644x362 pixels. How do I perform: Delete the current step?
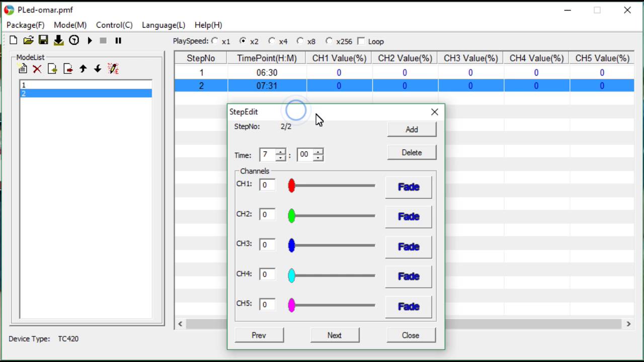412,152
